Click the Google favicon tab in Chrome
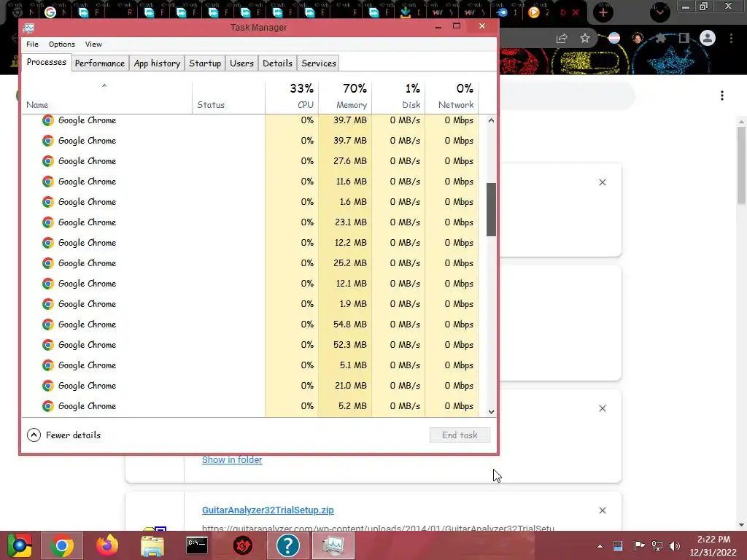 [50, 12]
